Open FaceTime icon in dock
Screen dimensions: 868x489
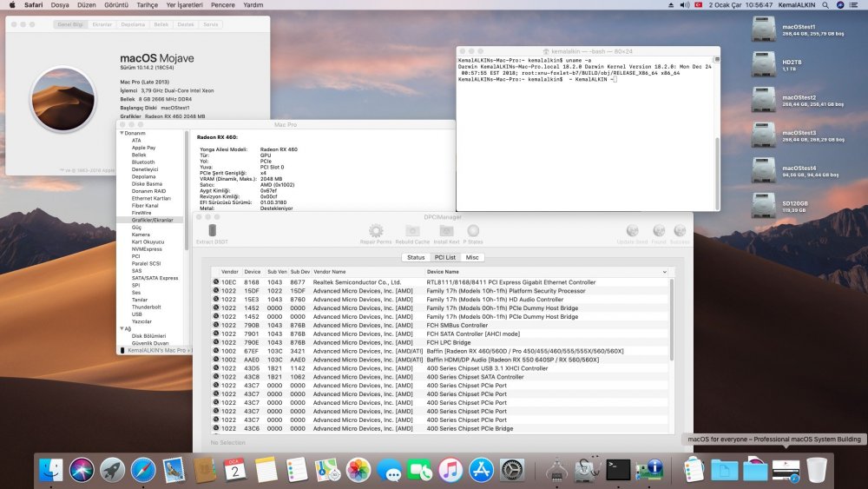tap(419, 470)
